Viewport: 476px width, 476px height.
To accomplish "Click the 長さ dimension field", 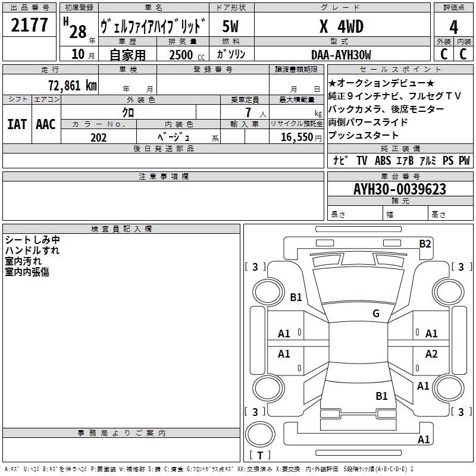I will [x=355, y=214].
